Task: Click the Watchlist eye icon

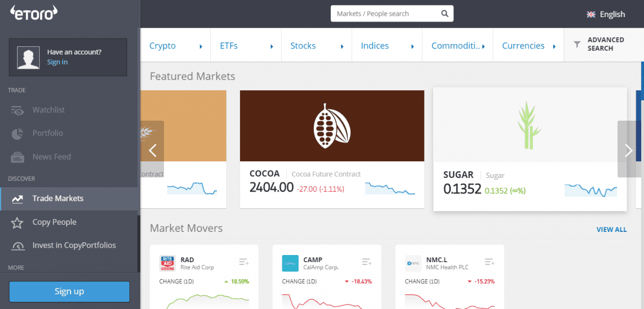Action: point(18,110)
